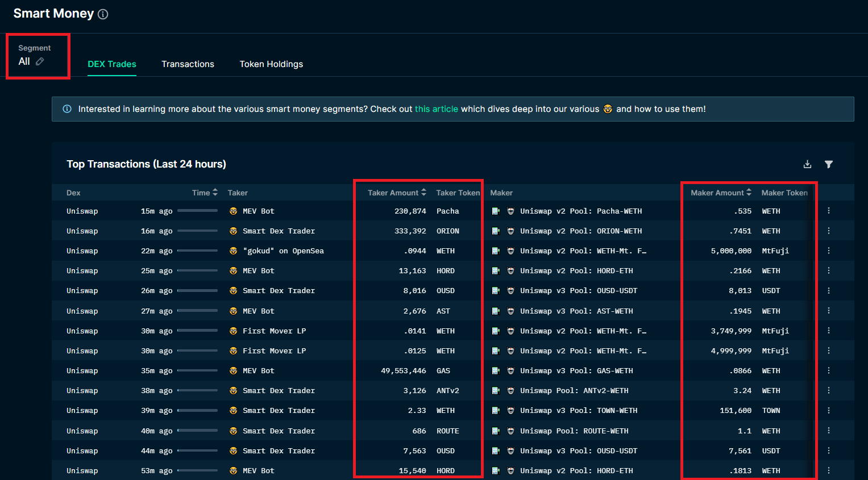Click the green square icon before GAS-WETH pool
868x480 pixels.
(x=496, y=370)
